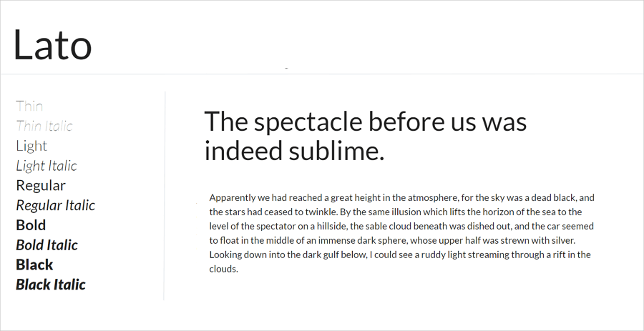Image resolution: width=644 pixels, height=331 pixels.
Task: Click the horizontal divider under the Lato title
Action: pyautogui.click(x=322, y=74)
